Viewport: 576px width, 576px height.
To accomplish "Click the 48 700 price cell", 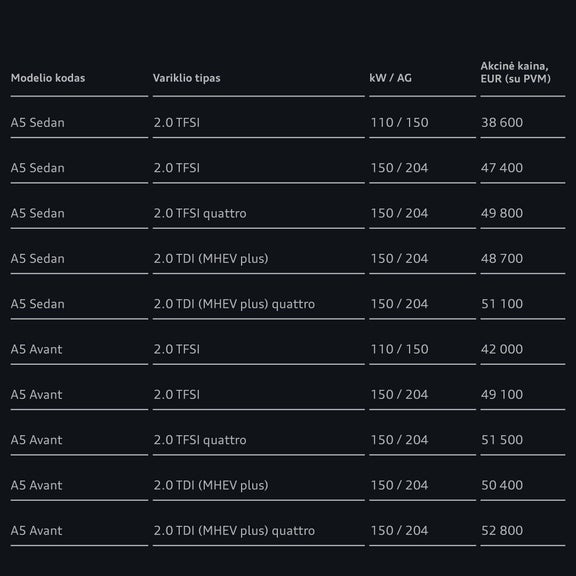I will 502,259.
